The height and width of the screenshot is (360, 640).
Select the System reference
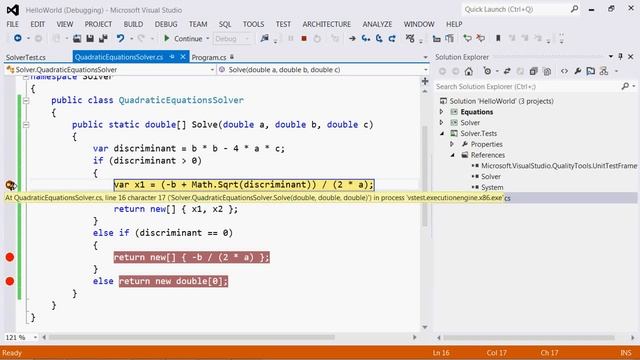[492, 187]
